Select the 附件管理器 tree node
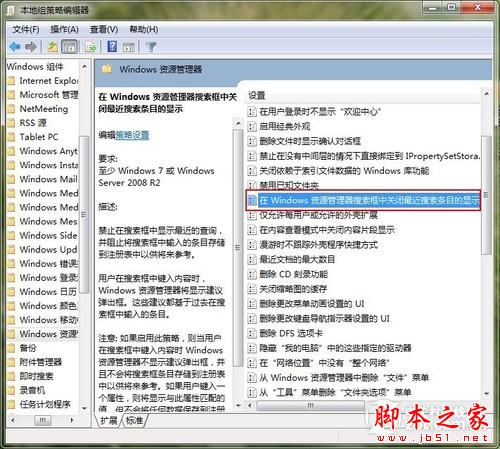 coord(41,362)
